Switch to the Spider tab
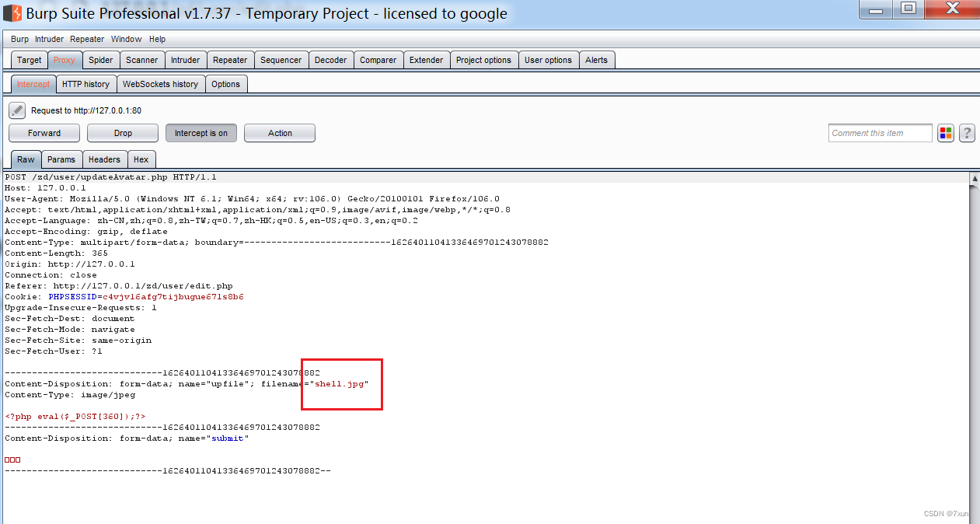Screen dimensions: 980x524 100,60
